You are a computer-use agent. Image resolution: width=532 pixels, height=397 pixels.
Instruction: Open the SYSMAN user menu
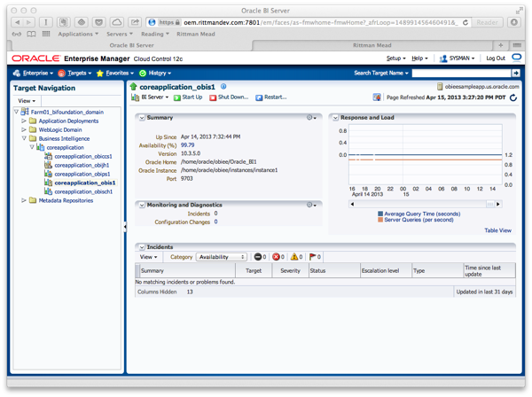(x=457, y=58)
